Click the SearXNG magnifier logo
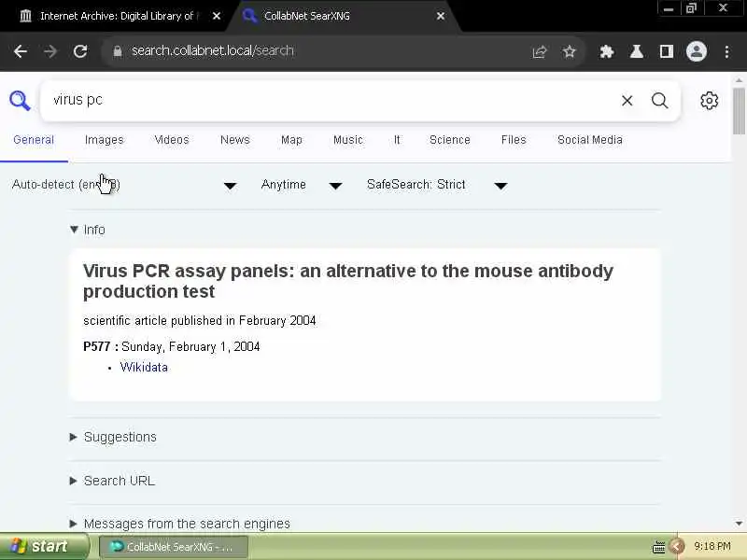This screenshot has height=560, width=747. (x=20, y=101)
